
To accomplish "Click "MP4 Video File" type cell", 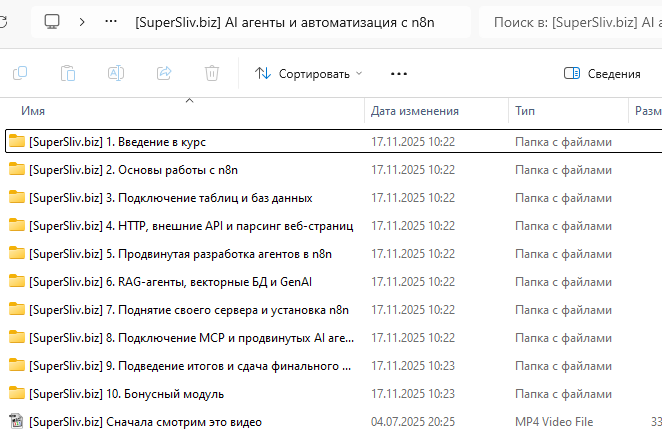I will (554, 422).
